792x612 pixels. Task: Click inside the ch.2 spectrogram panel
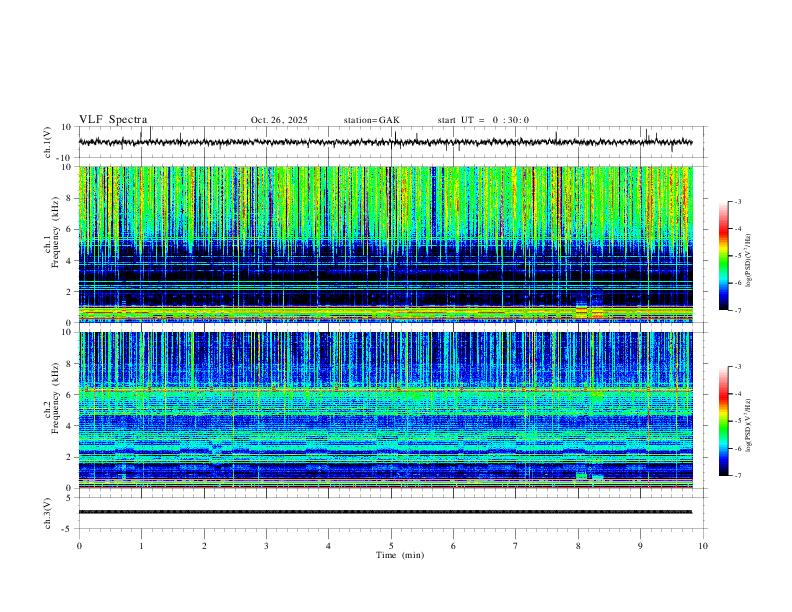(x=385, y=410)
